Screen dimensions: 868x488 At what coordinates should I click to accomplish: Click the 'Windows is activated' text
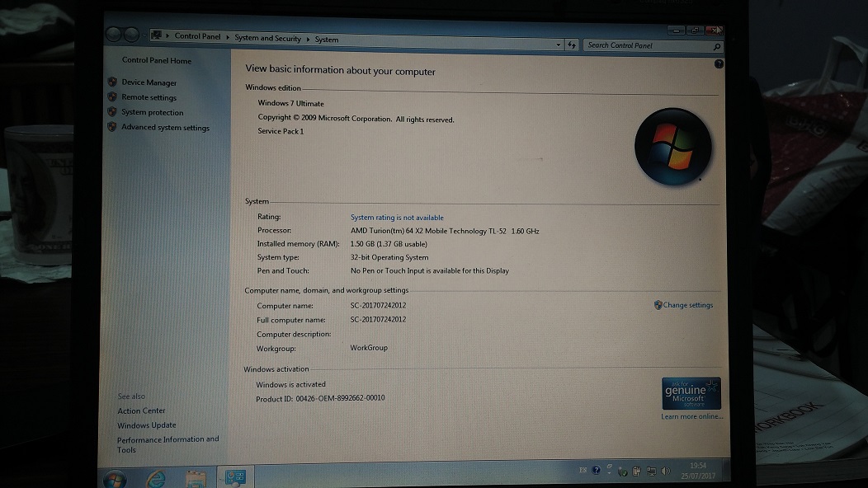coord(290,384)
